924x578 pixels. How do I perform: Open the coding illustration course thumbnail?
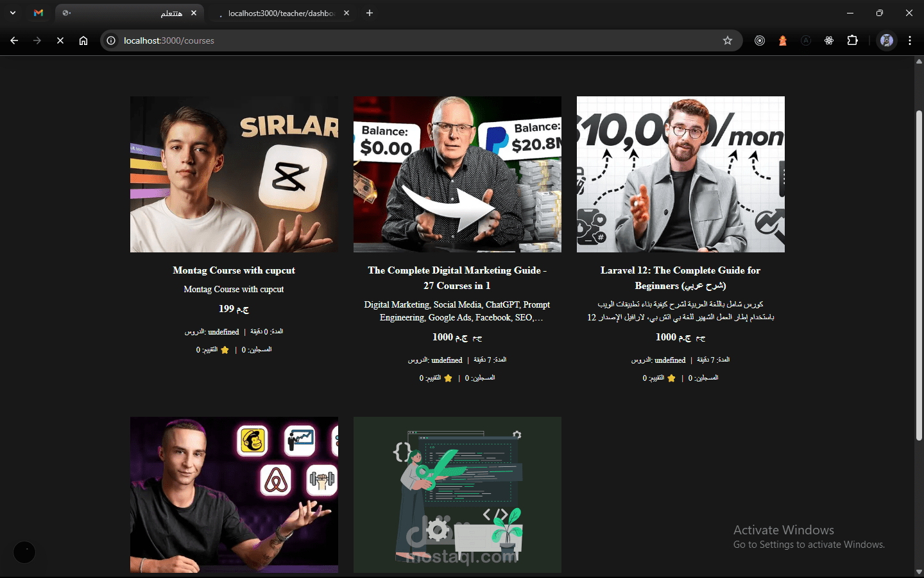click(458, 495)
